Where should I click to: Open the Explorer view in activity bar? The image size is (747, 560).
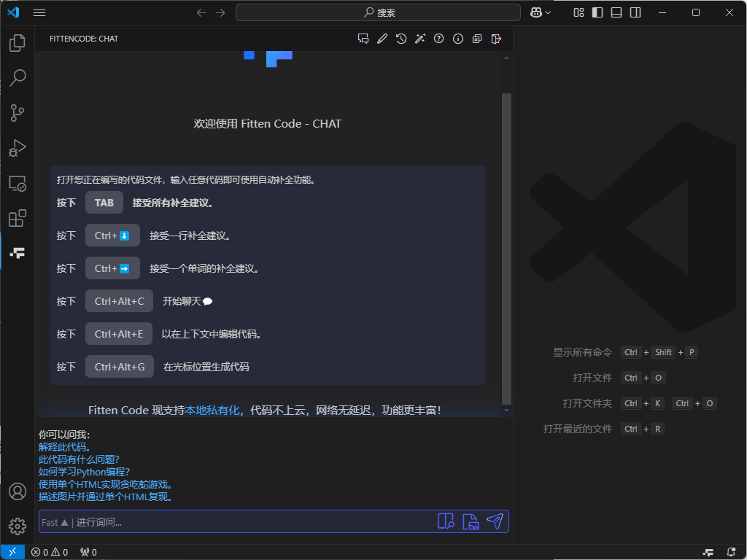coord(18,43)
